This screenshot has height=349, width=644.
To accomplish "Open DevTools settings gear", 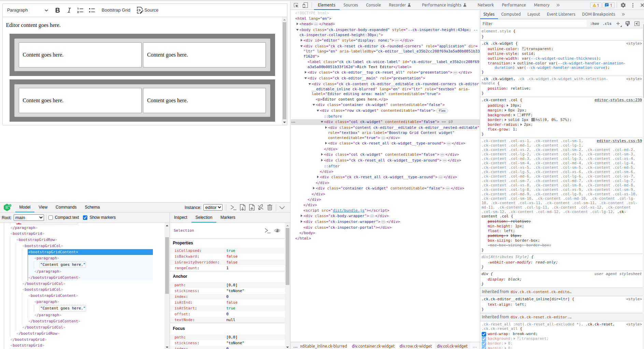I will point(623,5).
